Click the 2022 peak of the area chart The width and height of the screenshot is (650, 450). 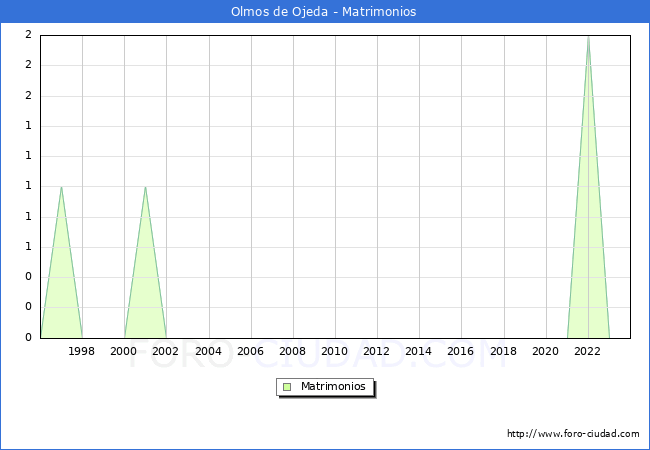click(588, 38)
